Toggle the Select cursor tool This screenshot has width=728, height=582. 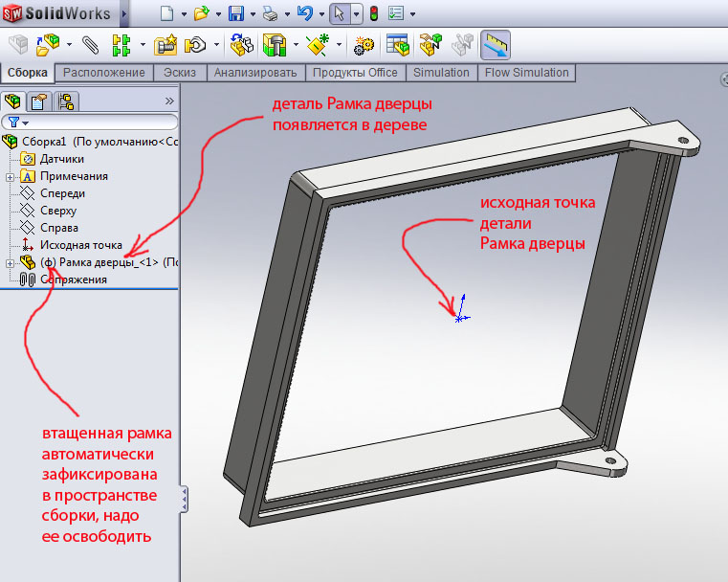[x=339, y=14]
